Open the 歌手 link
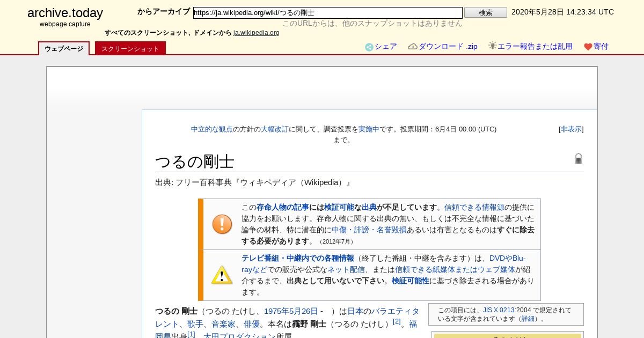644x338 pixels. click(x=195, y=324)
